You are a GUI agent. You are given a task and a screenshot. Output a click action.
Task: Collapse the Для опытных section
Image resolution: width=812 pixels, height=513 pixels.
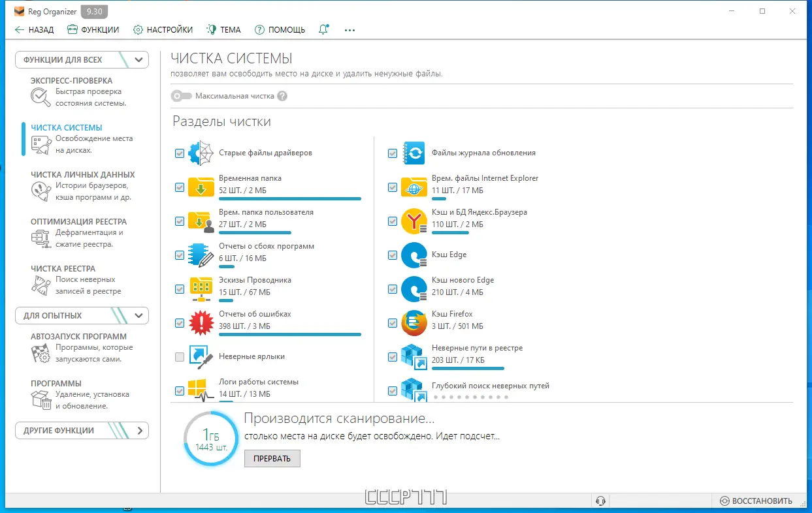pyautogui.click(x=82, y=316)
